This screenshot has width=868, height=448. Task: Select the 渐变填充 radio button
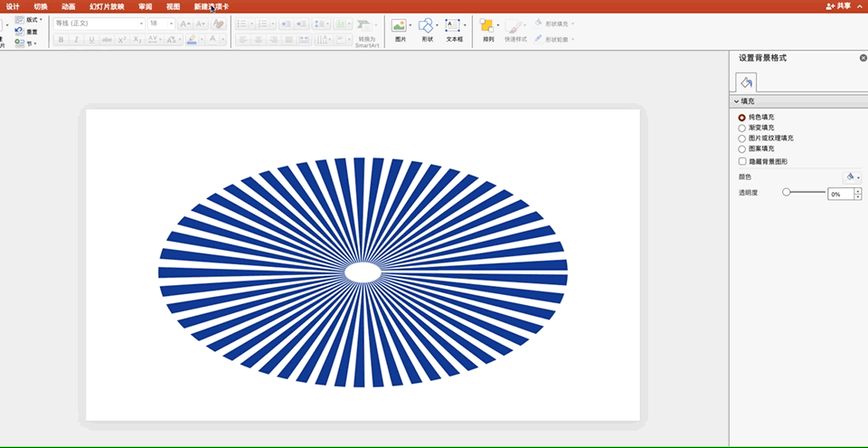[x=742, y=128]
